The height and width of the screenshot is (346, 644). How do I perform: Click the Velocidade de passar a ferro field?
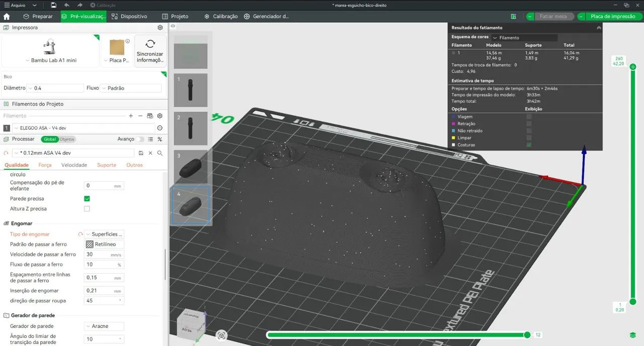tap(104, 254)
